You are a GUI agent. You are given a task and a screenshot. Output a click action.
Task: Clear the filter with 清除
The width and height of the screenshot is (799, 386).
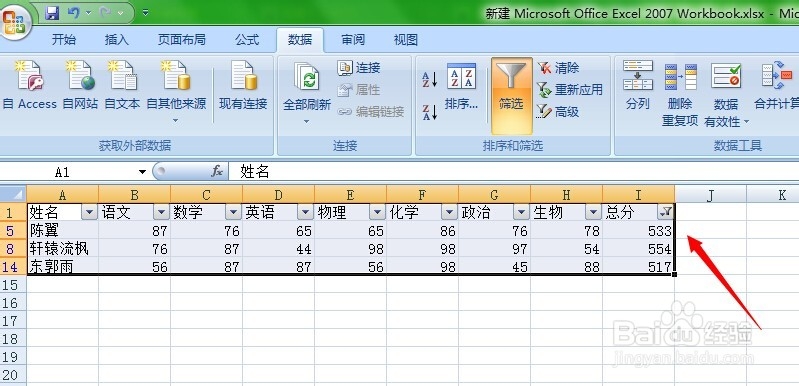[x=558, y=68]
